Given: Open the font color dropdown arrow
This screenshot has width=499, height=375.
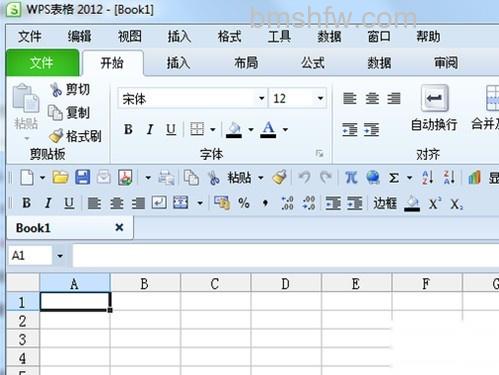Looking at the screenshot, I should point(285,130).
